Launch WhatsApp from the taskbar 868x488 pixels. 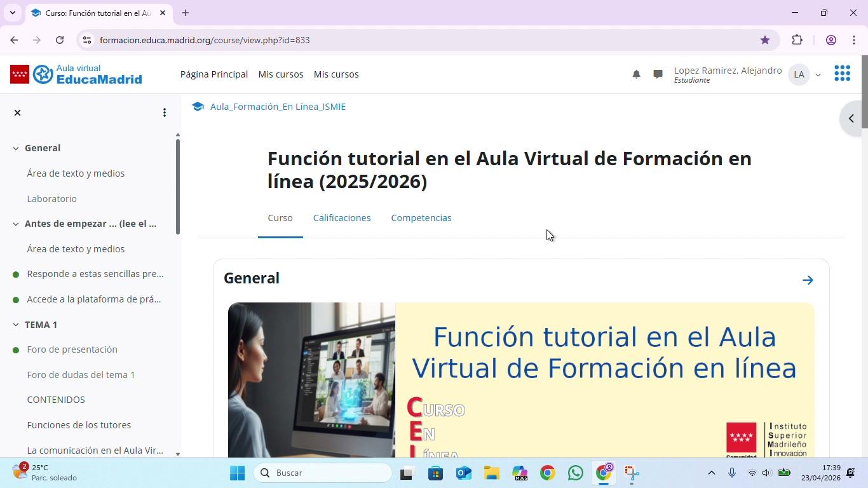point(576,473)
